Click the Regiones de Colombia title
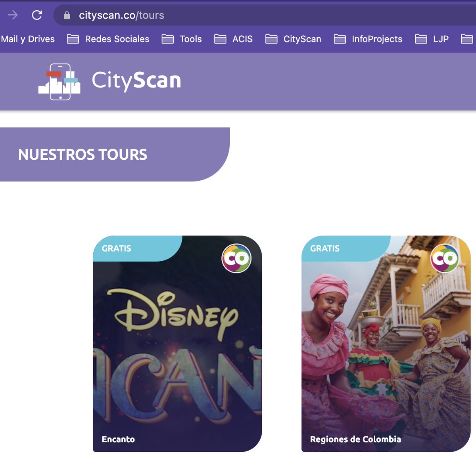 (x=355, y=439)
